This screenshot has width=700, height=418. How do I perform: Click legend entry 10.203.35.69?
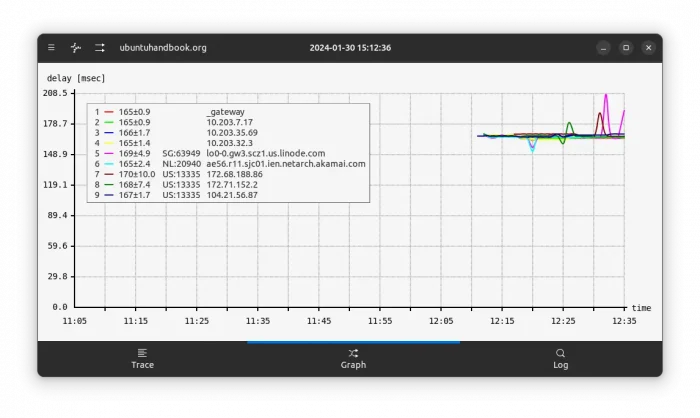coord(232,132)
